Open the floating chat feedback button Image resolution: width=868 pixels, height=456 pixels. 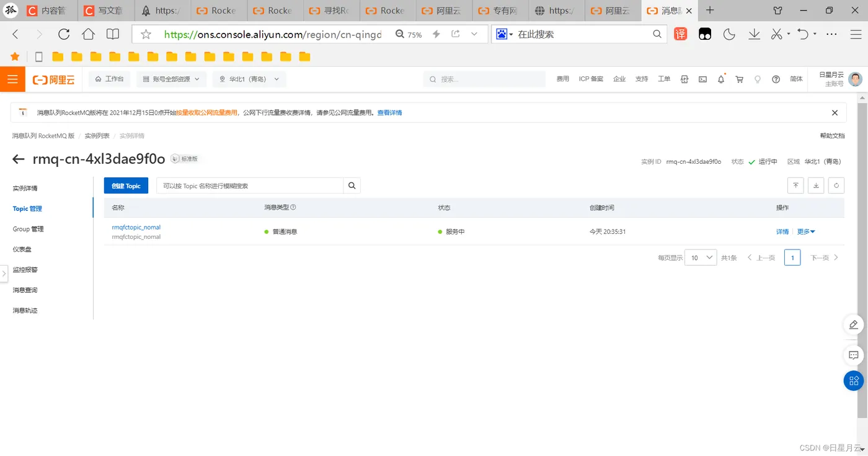(x=854, y=355)
